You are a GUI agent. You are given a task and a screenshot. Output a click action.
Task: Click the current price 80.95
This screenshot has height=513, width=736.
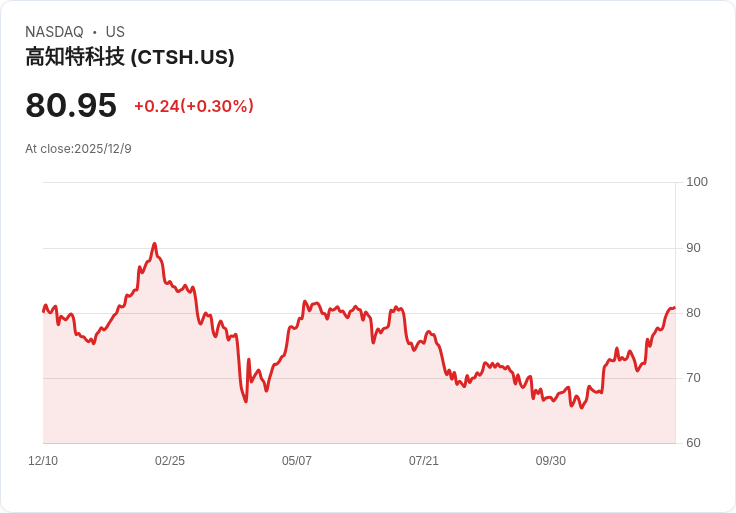click(71, 105)
